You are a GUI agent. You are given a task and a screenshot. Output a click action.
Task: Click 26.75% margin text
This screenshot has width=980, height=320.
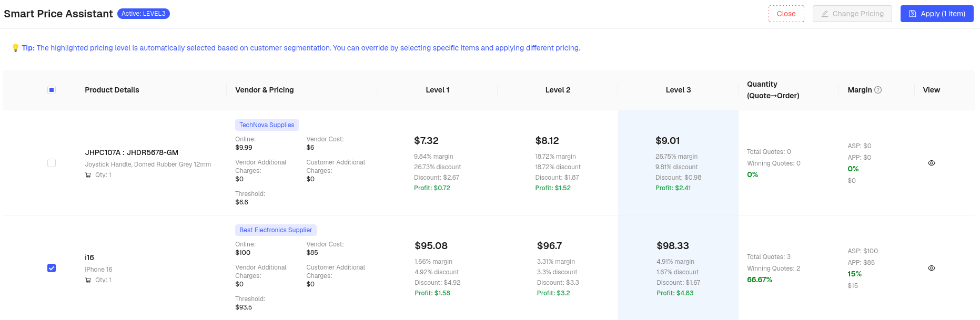point(676,157)
